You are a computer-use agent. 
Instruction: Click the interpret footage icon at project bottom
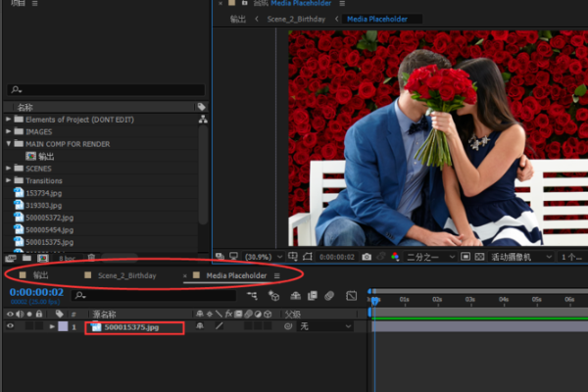click(12, 257)
